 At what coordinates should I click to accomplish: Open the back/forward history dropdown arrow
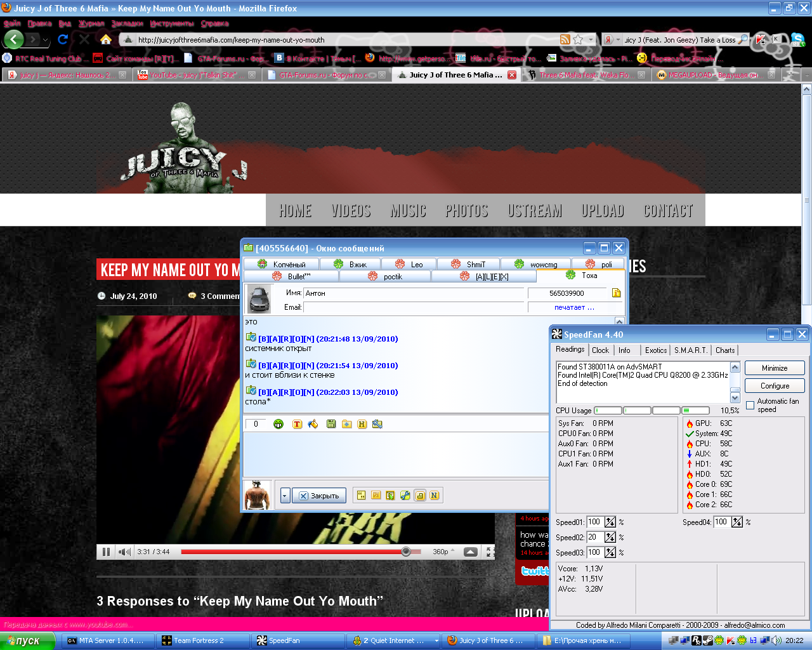point(45,40)
